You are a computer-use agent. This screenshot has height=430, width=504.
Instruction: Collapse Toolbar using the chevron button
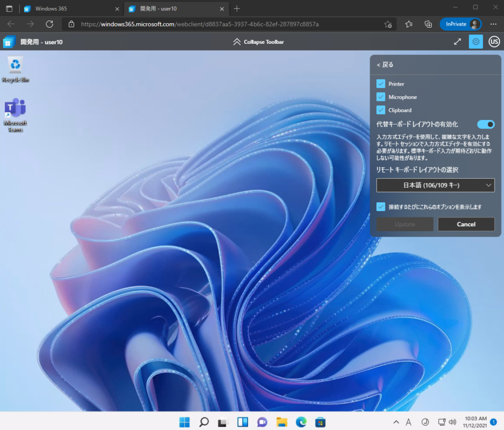(x=258, y=42)
